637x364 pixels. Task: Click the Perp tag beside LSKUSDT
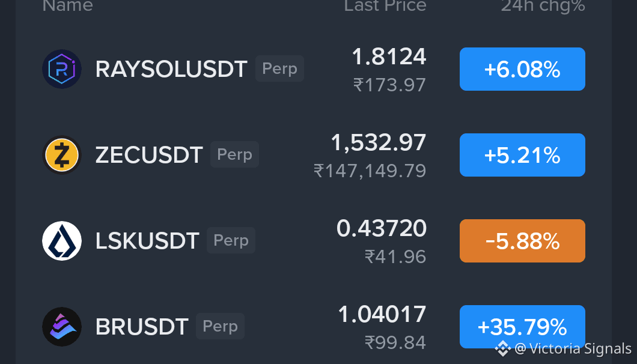[231, 240]
